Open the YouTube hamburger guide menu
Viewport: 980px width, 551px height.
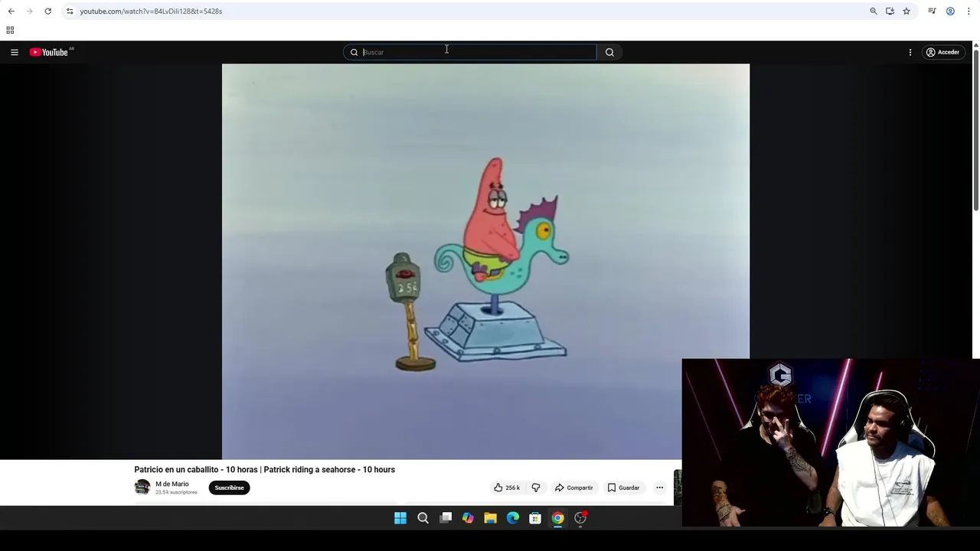pos(15,52)
